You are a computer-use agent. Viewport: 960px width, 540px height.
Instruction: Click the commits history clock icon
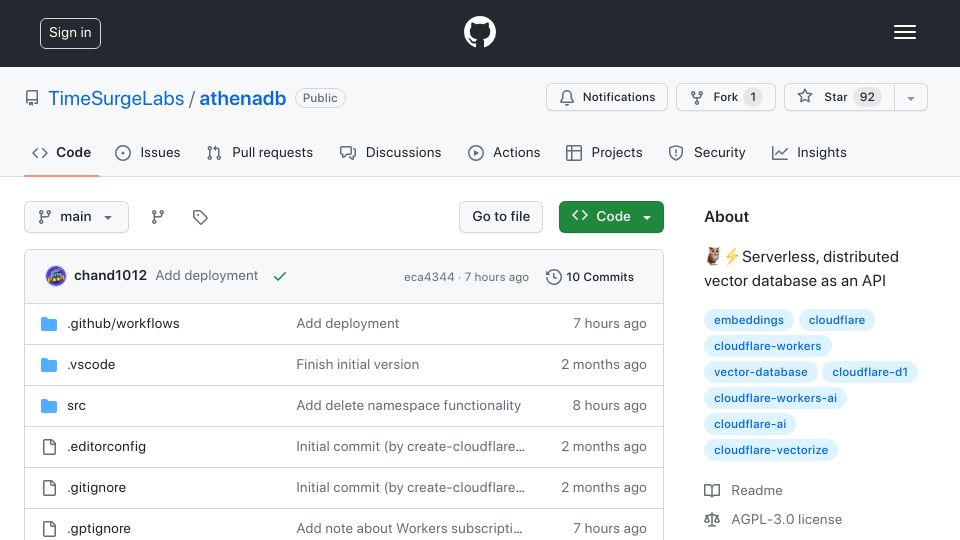tap(553, 277)
